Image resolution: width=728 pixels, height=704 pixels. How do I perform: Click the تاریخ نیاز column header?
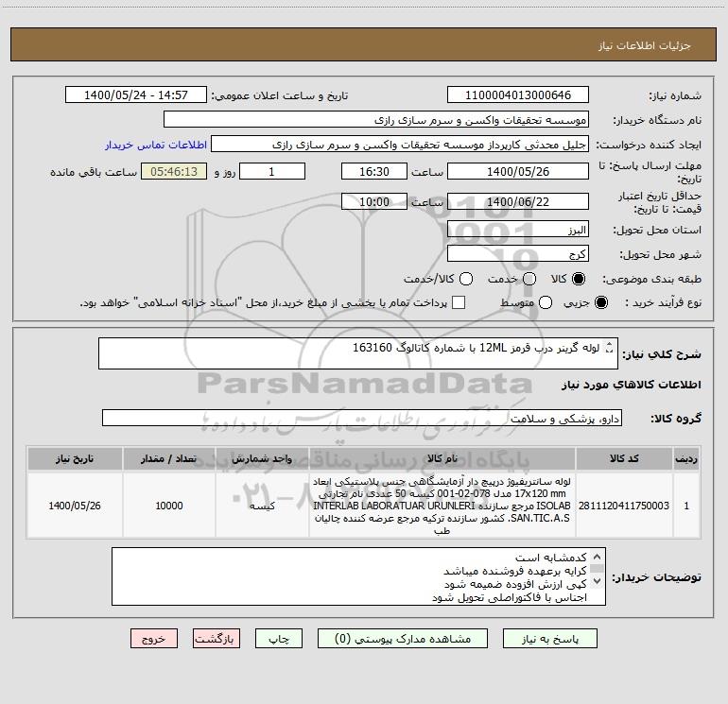pos(75,459)
